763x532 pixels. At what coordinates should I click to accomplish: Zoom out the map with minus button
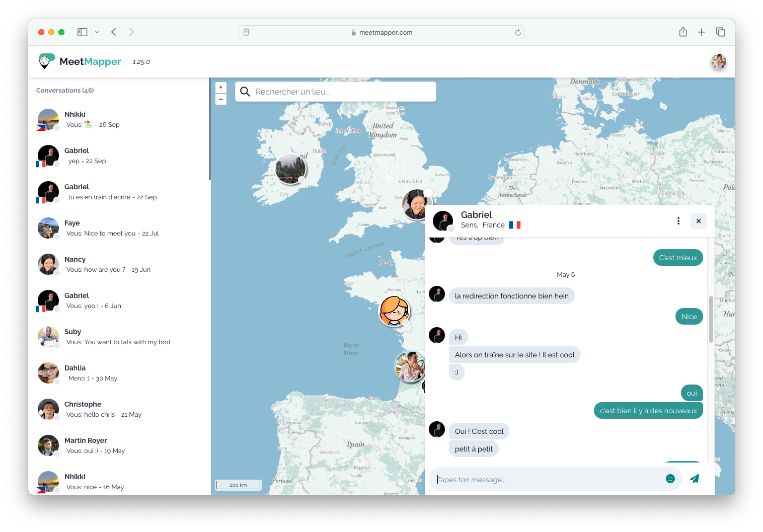220,99
